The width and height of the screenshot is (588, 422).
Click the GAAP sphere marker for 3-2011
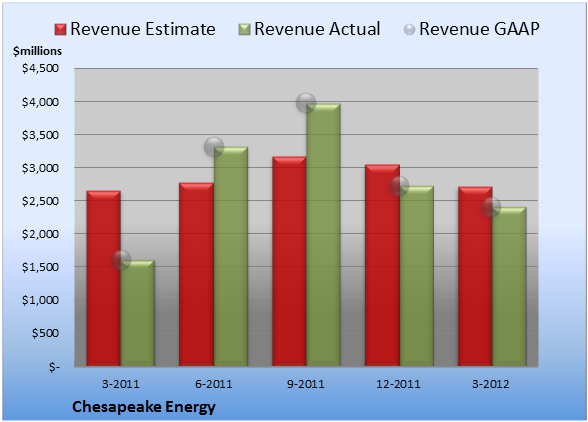click(121, 260)
